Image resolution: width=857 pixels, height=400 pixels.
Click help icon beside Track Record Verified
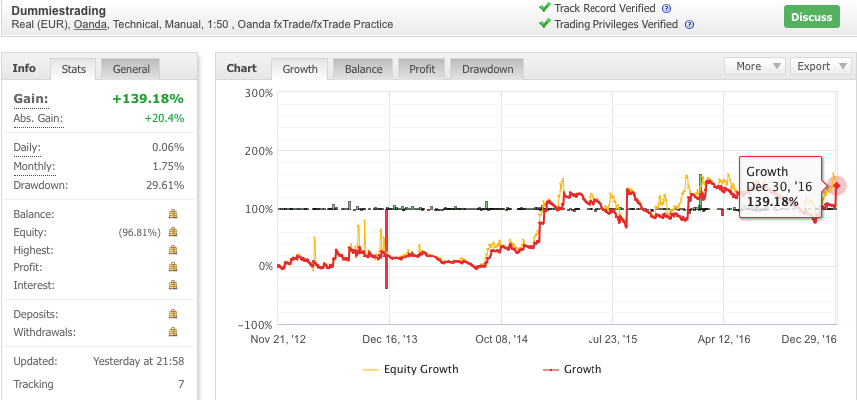(667, 8)
